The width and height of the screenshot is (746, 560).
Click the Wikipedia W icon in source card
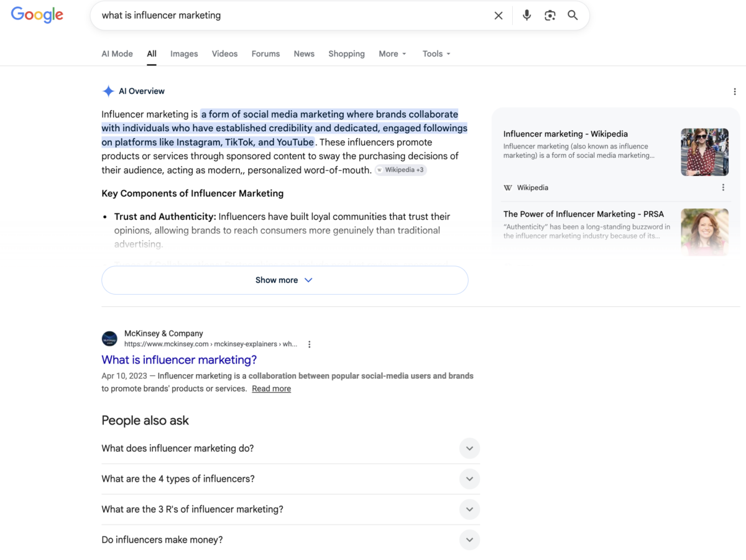click(x=508, y=188)
